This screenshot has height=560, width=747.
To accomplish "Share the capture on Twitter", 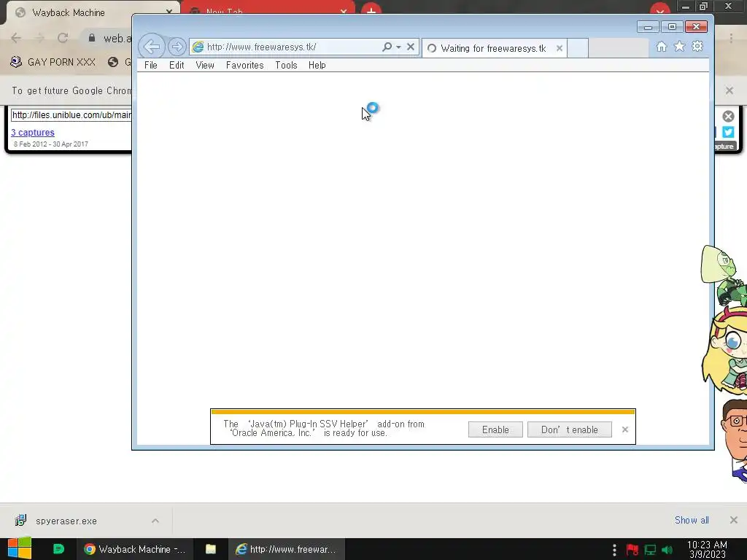I will coord(728,132).
